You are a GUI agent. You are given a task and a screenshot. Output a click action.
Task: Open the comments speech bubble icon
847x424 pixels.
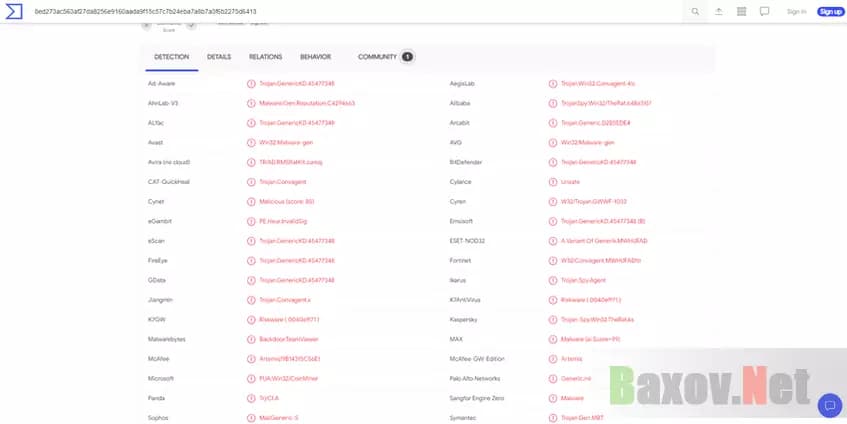tap(765, 11)
